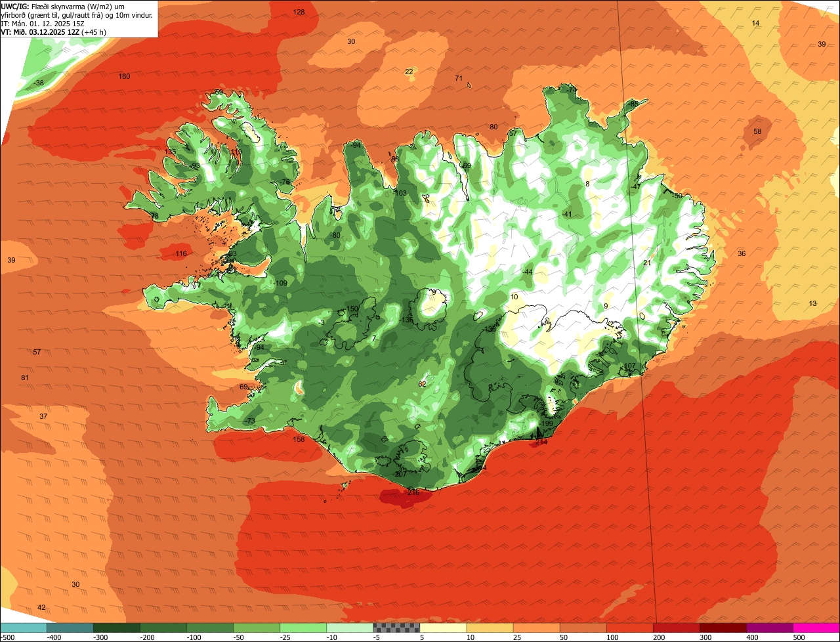Click the flux value 37 at west edge
The height and width of the screenshot is (642, 840).
(x=43, y=416)
